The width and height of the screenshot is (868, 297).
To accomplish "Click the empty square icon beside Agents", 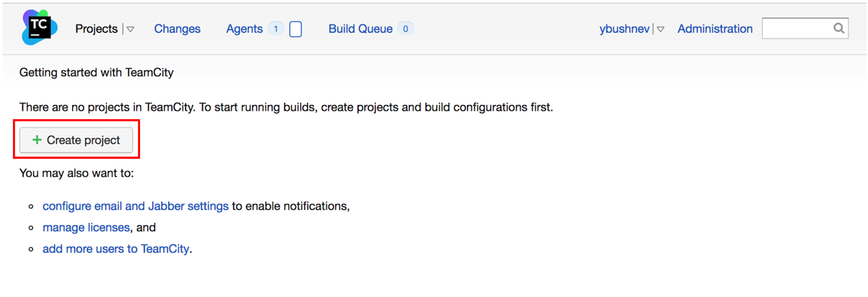I will 296,29.
